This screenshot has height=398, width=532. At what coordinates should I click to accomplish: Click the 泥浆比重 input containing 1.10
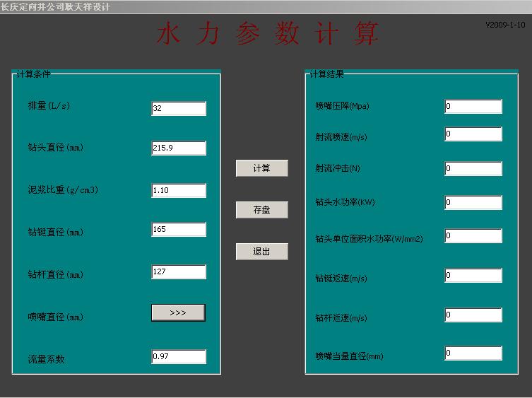coord(179,190)
